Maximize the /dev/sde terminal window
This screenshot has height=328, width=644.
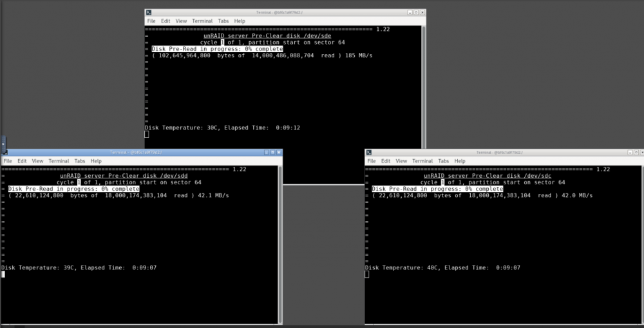pyautogui.click(x=415, y=12)
